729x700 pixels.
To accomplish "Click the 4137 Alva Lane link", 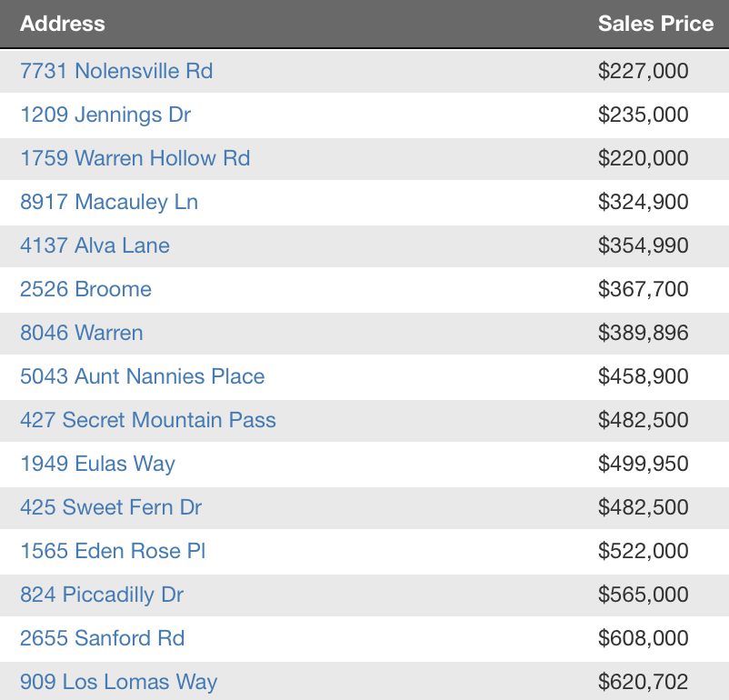I will click(x=95, y=245).
